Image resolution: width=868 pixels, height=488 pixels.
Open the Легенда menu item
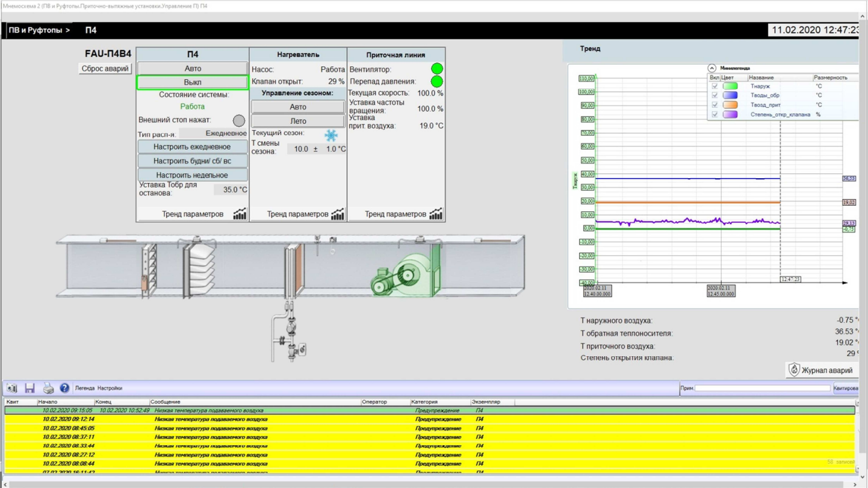click(84, 388)
